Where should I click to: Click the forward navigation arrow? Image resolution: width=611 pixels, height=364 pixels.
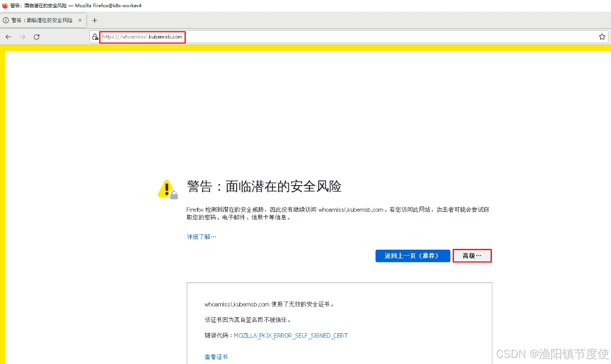coord(22,36)
